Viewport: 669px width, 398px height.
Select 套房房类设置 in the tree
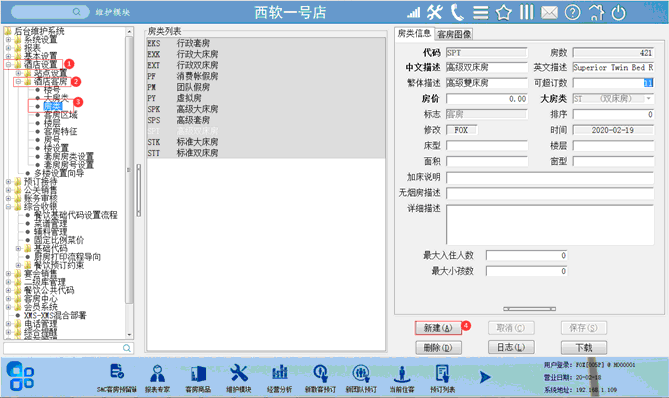[x=68, y=157]
